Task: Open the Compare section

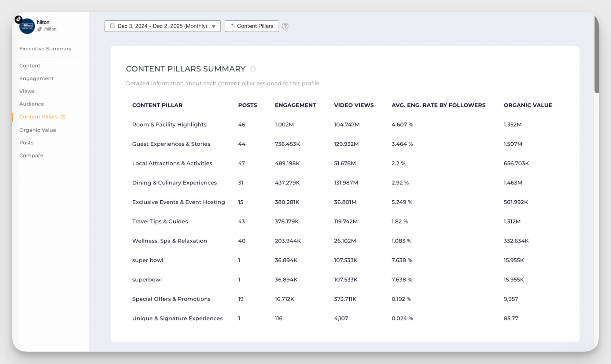Action: coord(31,155)
